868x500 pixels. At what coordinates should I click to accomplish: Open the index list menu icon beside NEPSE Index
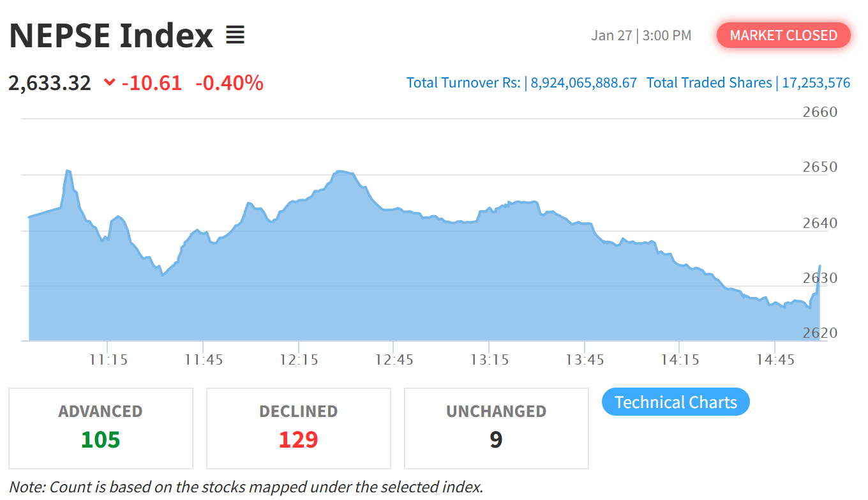235,35
